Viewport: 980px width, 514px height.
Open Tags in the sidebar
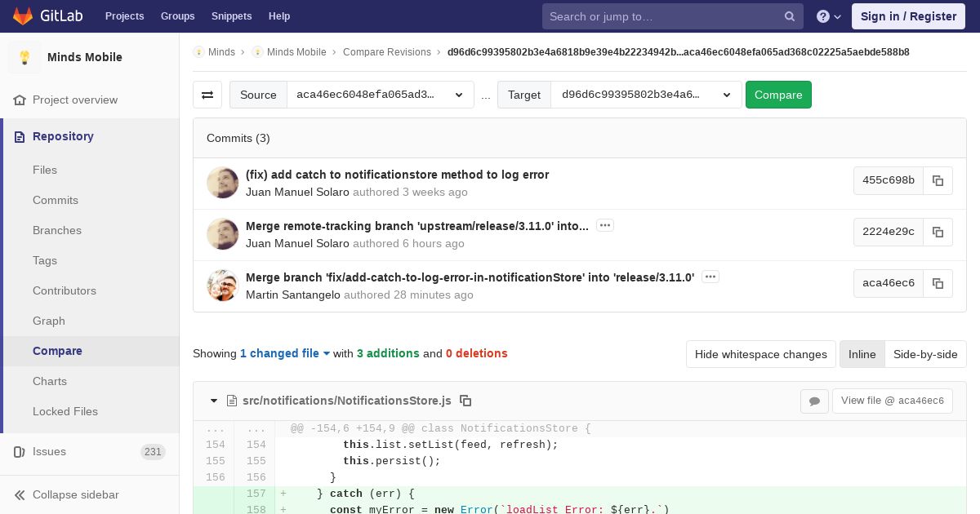(45, 260)
